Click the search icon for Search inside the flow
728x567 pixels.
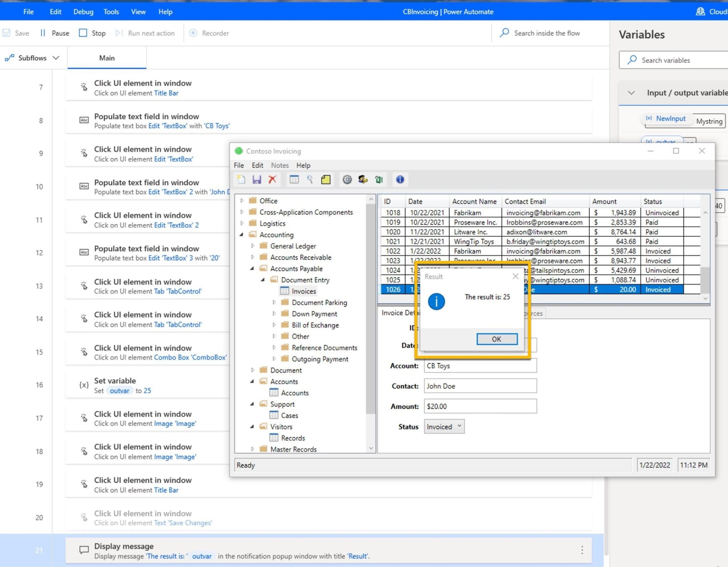click(504, 33)
